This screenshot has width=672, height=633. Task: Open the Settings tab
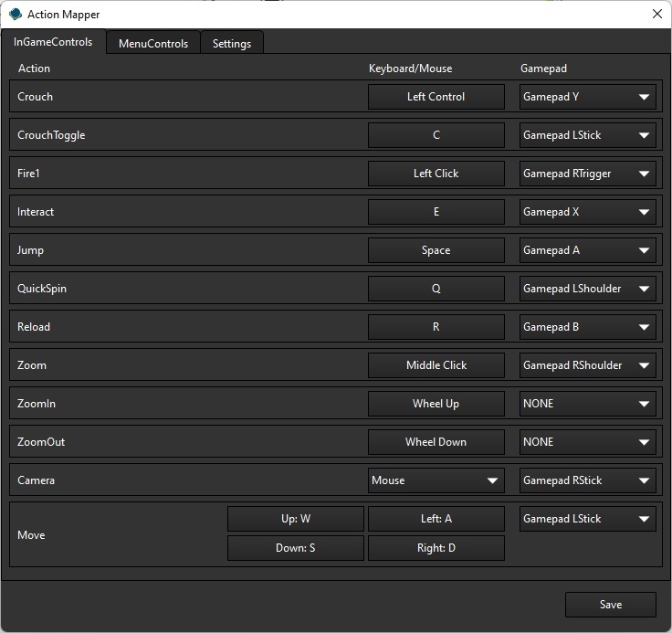[232, 43]
